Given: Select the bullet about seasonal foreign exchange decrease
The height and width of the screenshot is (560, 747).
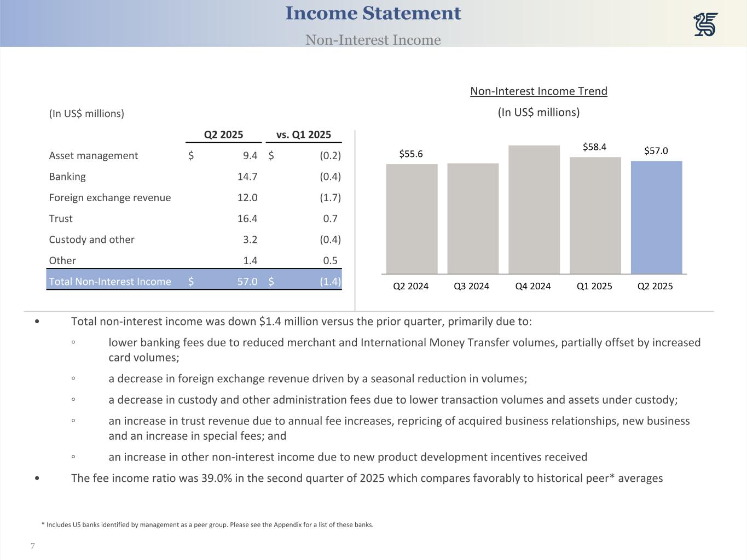Looking at the screenshot, I should [317, 378].
